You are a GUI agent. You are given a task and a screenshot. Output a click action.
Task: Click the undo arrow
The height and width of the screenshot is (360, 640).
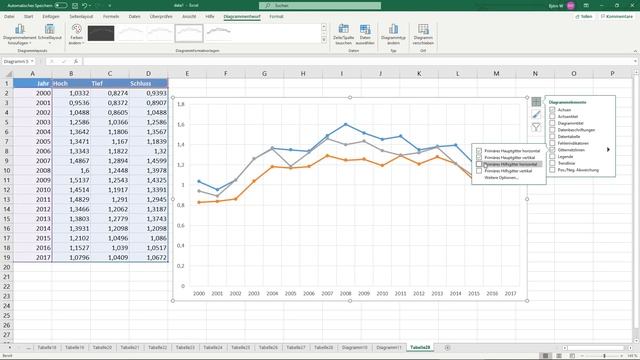coord(84,6)
